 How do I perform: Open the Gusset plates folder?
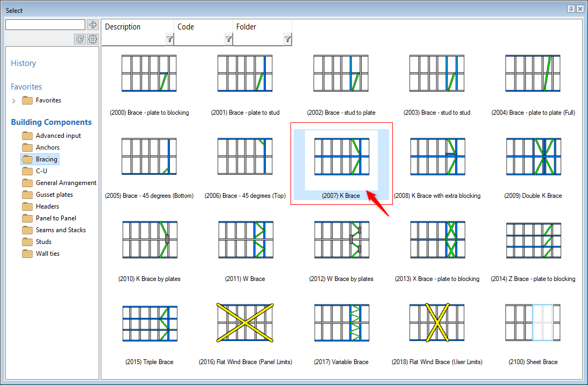point(54,195)
